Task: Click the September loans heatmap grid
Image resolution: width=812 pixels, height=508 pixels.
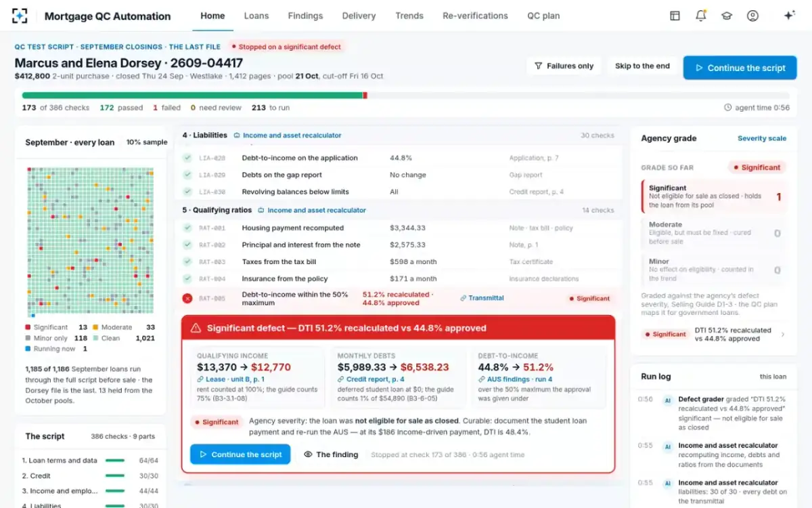Action: click(x=90, y=242)
